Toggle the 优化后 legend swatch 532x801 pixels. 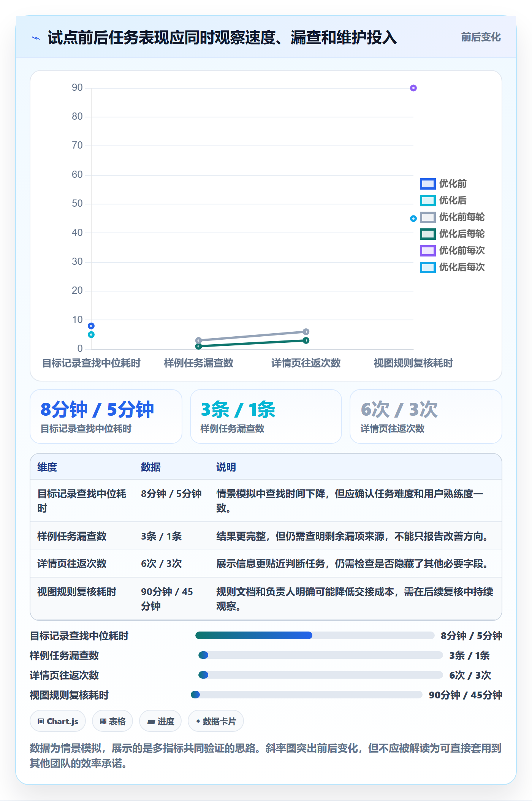pos(427,201)
